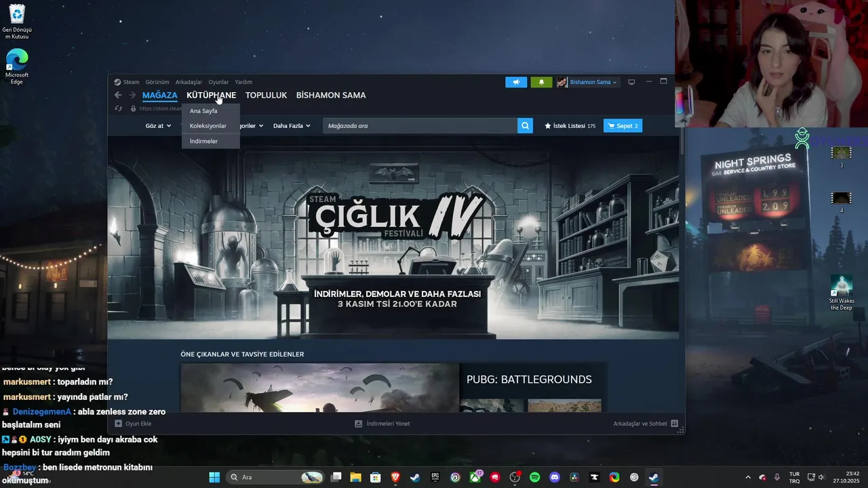Open Microsoft Store in the taskbar
Image resolution: width=868 pixels, height=488 pixels.
(x=375, y=477)
